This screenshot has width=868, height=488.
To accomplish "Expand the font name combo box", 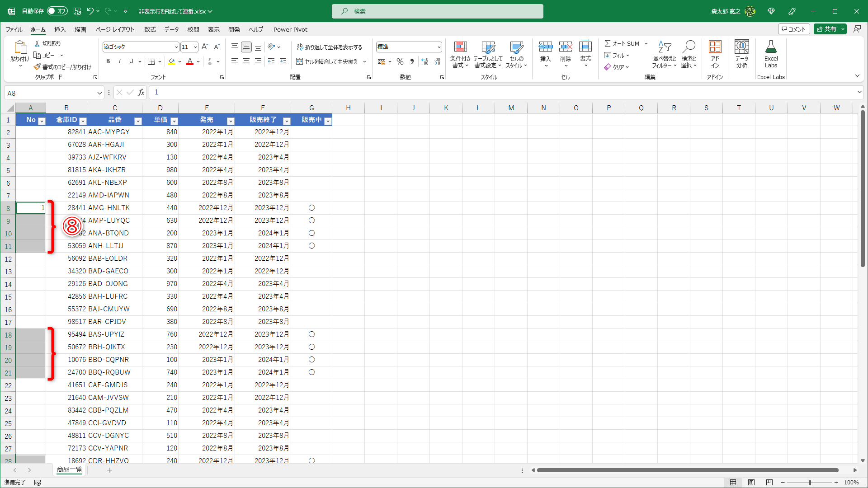I will (176, 47).
